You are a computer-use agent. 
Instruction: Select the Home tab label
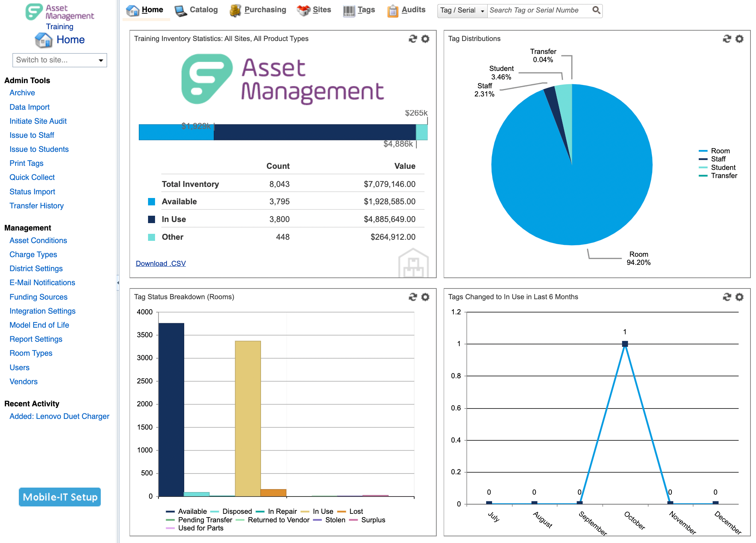tap(152, 10)
